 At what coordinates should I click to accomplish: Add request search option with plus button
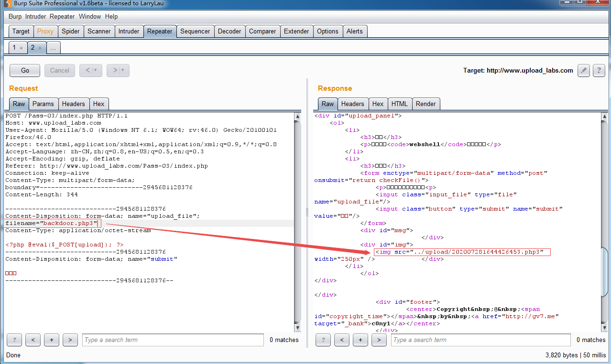click(x=51, y=340)
